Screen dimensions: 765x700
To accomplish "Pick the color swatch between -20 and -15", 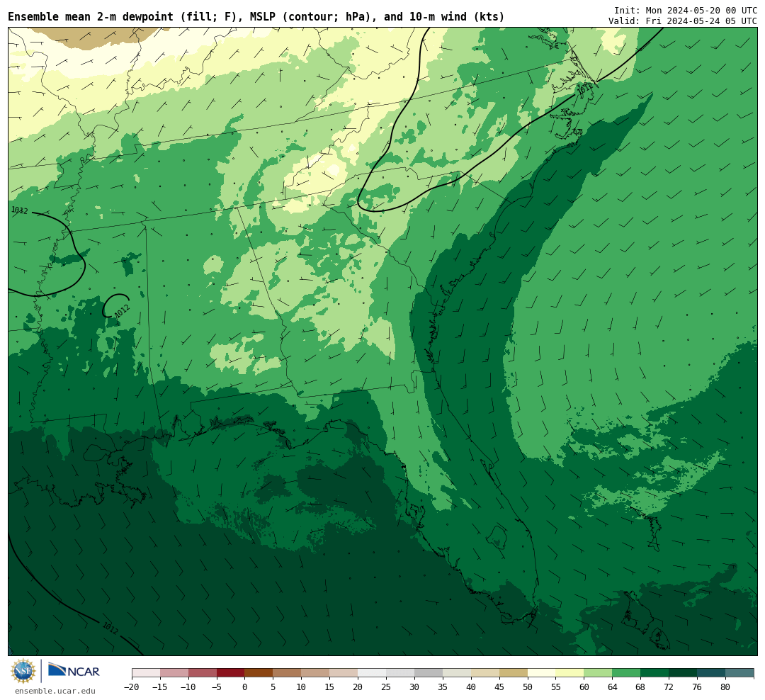I will click(146, 673).
